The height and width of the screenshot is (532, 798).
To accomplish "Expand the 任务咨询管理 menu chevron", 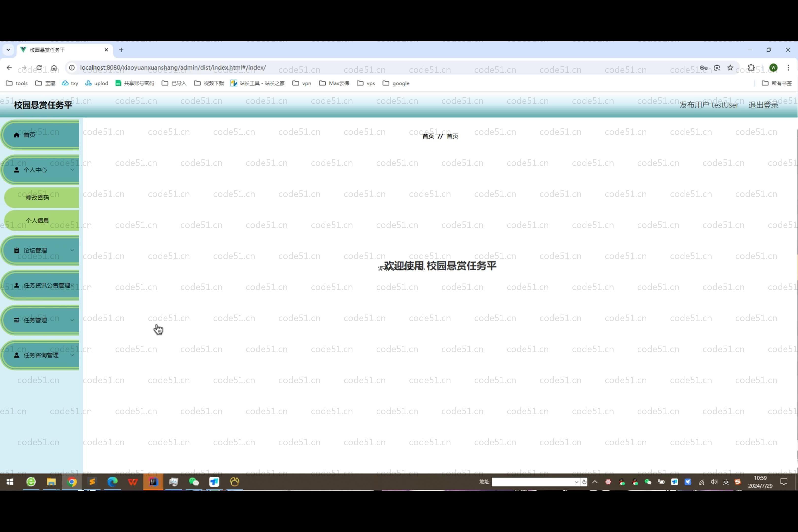I will (72, 355).
